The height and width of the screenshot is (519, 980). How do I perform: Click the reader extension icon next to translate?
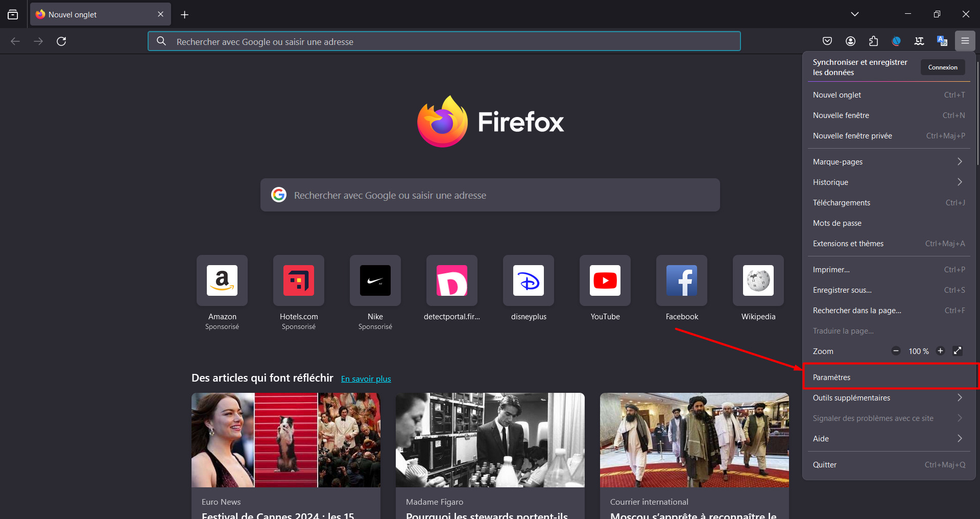tap(919, 41)
